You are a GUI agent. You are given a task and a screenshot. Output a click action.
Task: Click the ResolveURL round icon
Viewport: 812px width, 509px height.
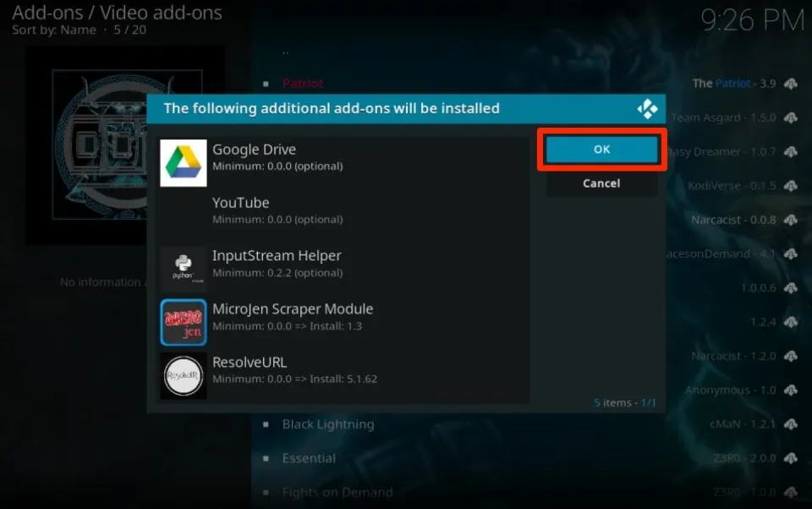184,376
